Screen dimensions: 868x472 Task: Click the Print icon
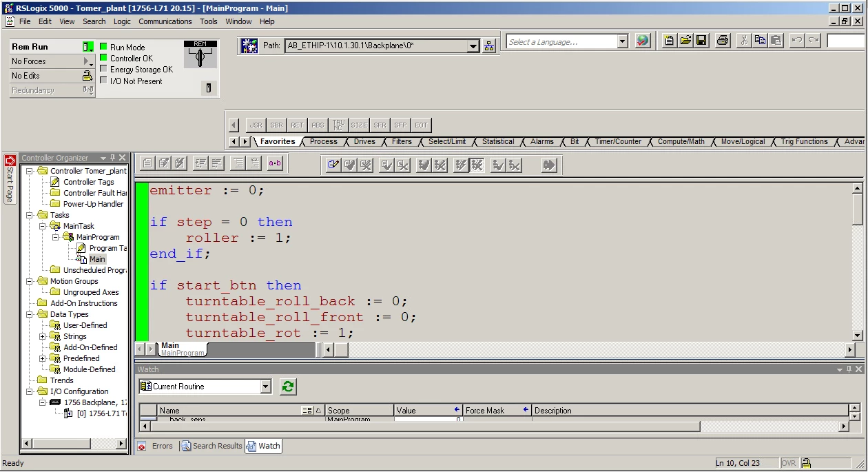click(x=722, y=41)
